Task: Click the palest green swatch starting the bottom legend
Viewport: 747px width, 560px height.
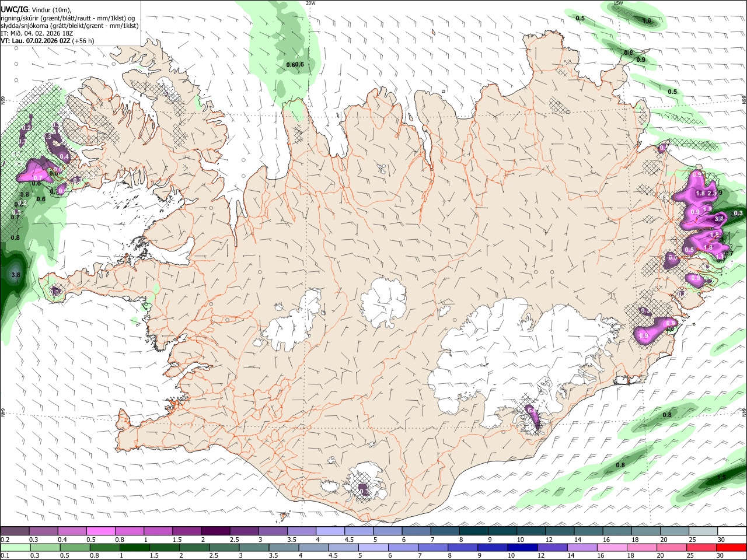Action: tap(15, 547)
